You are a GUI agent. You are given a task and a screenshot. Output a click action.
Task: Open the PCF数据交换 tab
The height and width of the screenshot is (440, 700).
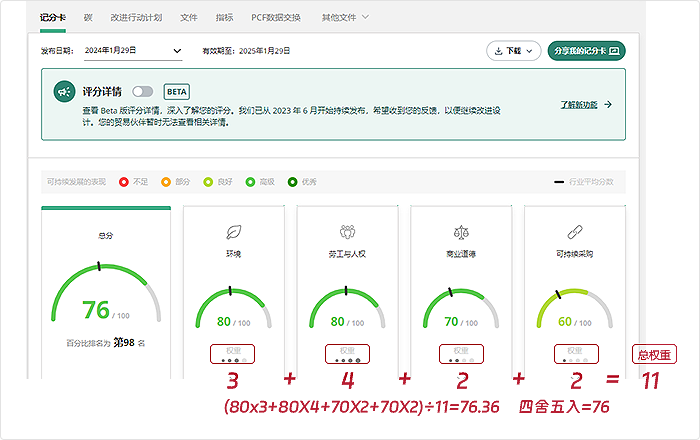pyautogui.click(x=276, y=17)
